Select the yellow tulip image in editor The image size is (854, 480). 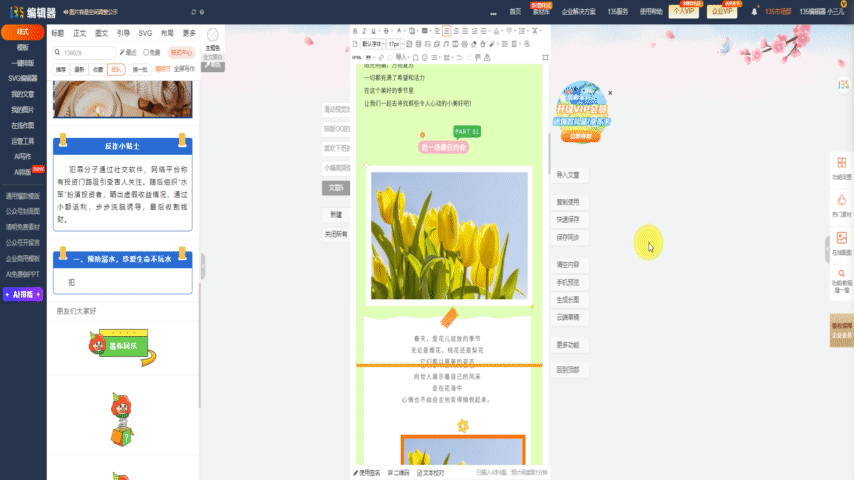coord(449,235)
